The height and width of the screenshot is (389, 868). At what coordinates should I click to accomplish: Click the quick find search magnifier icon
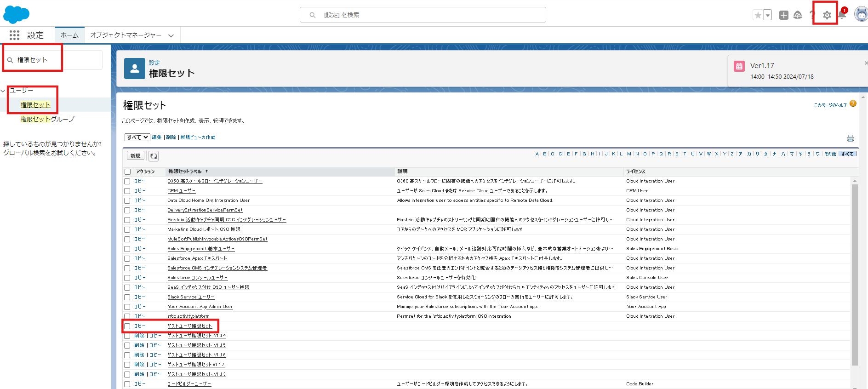coord(10,60)
